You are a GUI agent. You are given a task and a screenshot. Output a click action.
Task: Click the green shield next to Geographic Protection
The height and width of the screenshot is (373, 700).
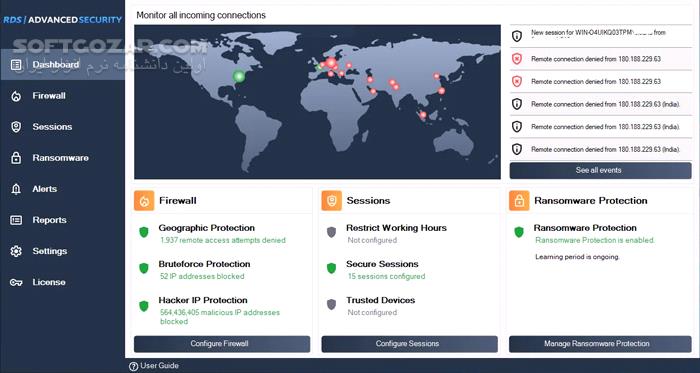[144, 232]
